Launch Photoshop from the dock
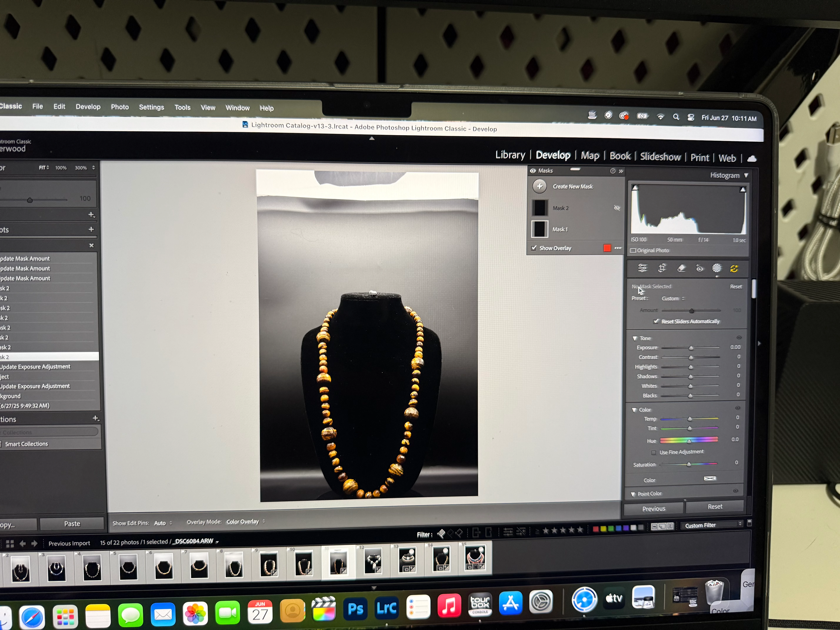840x630 pixels. (355, 609)
